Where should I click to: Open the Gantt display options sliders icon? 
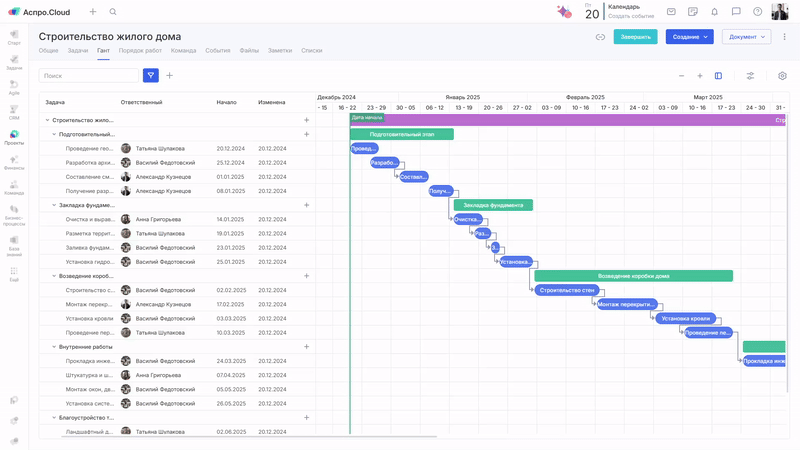point(750,75)
